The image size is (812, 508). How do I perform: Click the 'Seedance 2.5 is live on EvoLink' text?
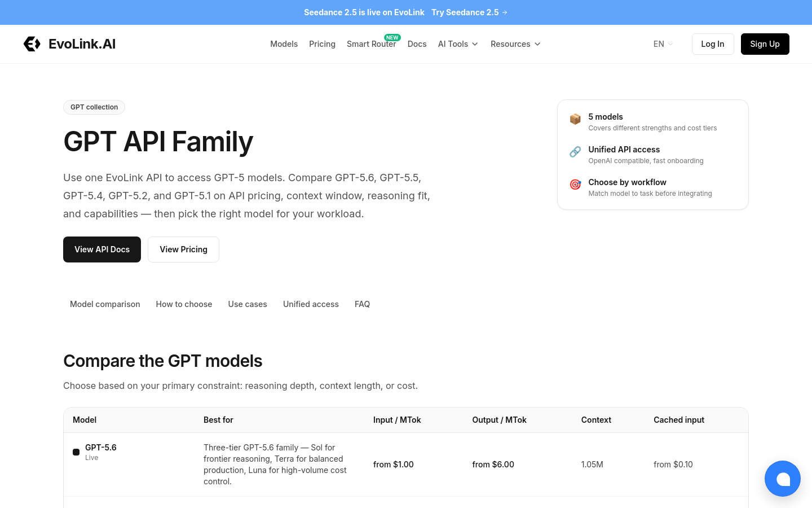[x=364, y=12]
